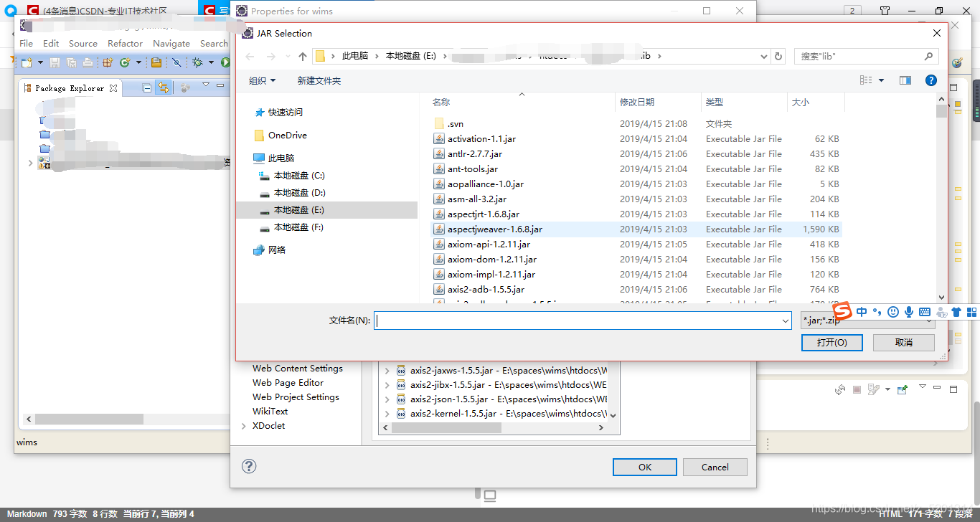Toggle Link with Editor in Package Explorer
Image resolution: width=980 pixels, height=522 pixels.
[164, 87]
